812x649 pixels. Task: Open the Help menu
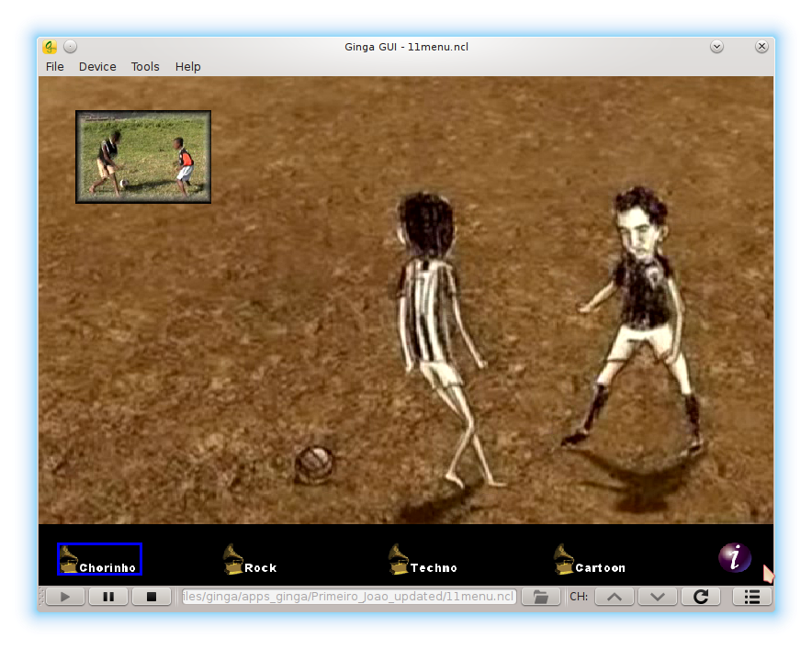(x=187, y=67)
